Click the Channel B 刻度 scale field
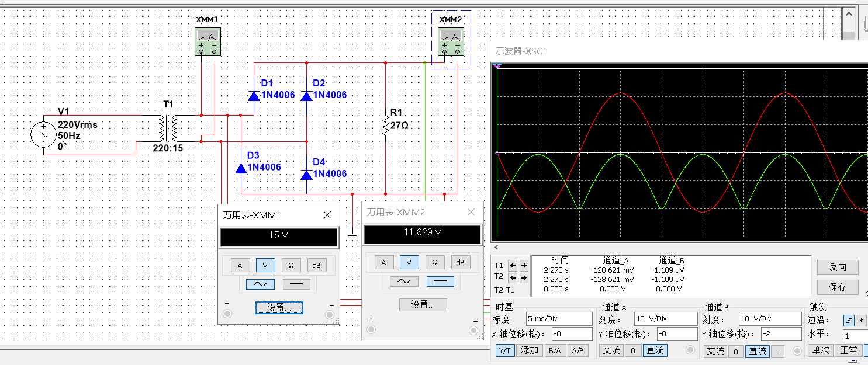 770,319
